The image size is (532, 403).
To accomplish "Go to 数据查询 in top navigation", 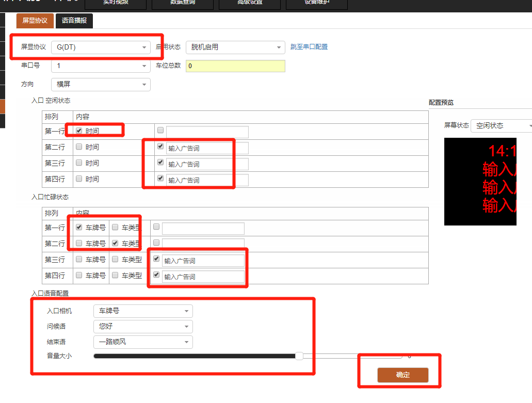I will [x=183, y=3].
